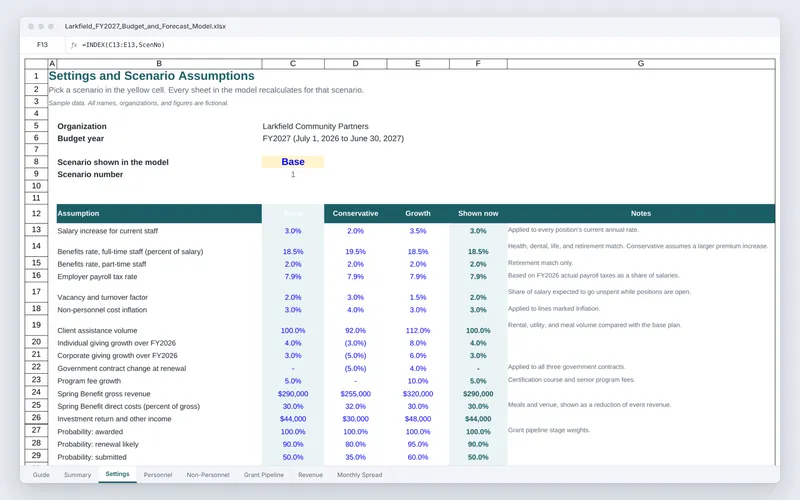800x500 pixels.
Task: Select Base $44,000 investment return cell
Action: pos(293,418)
